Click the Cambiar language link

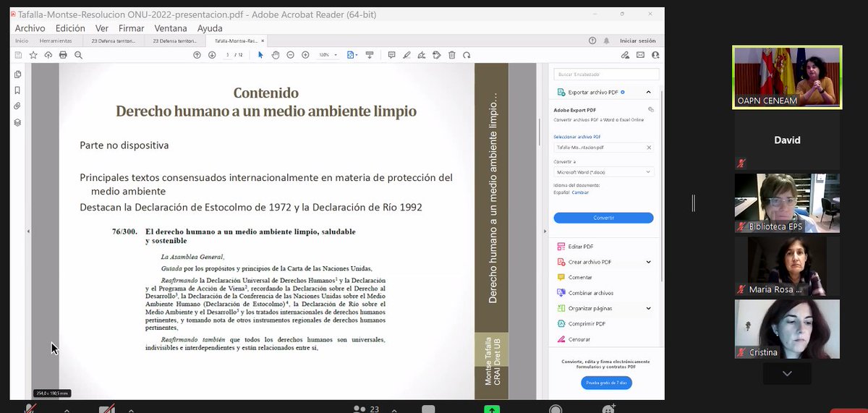point(580,192)
